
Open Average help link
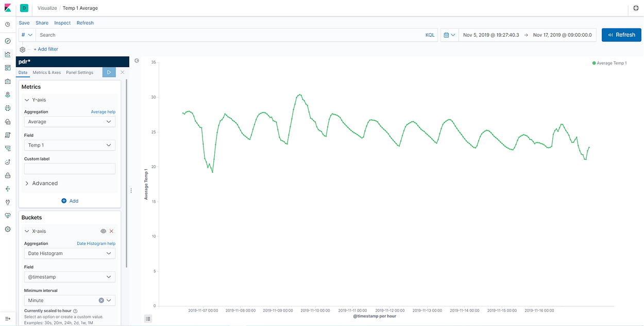pos(103,112)
